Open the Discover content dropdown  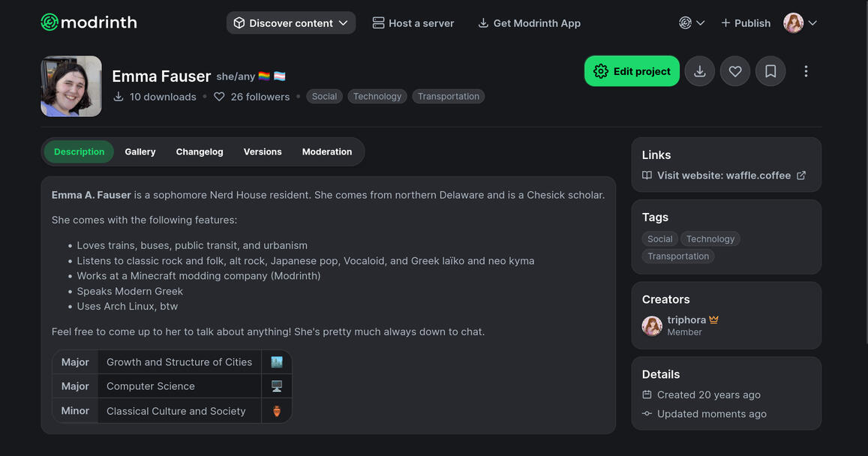290,22
